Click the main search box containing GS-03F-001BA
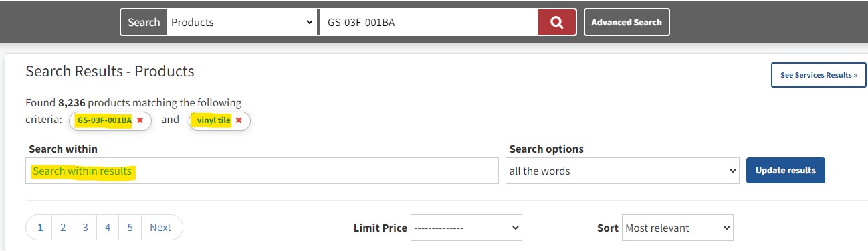This screenshot has height=251, width=868. tap(429, 22)
